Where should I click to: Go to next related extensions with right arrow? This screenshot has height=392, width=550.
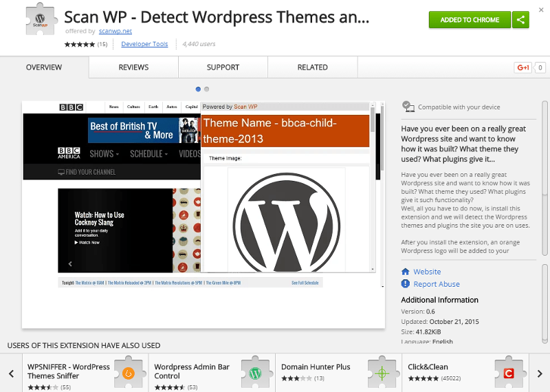pyautogui.click(x=540, y=373)
